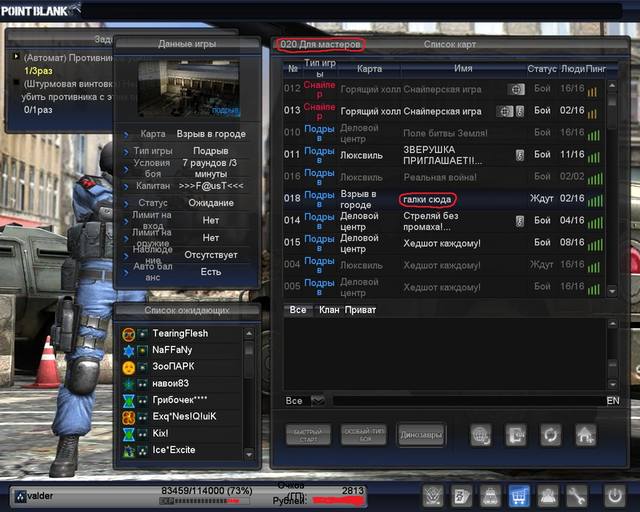Click the home lobby-exit icon
Viewport: 640px width, 512px height.
tap(586, 435)
